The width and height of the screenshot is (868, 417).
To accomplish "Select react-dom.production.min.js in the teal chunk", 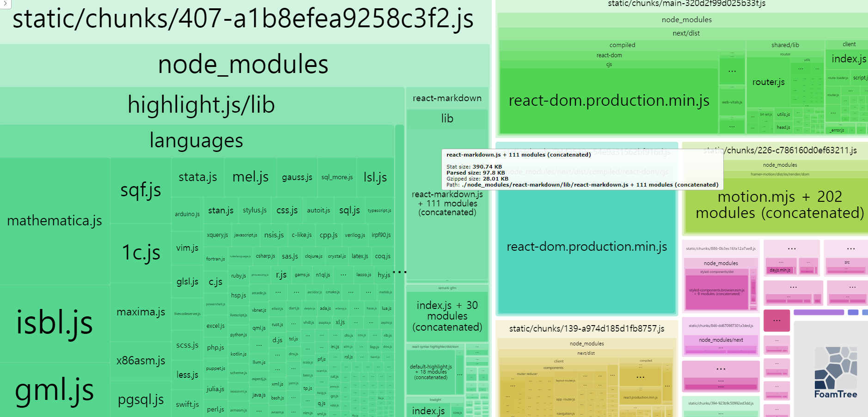I will tap(587, 247).
